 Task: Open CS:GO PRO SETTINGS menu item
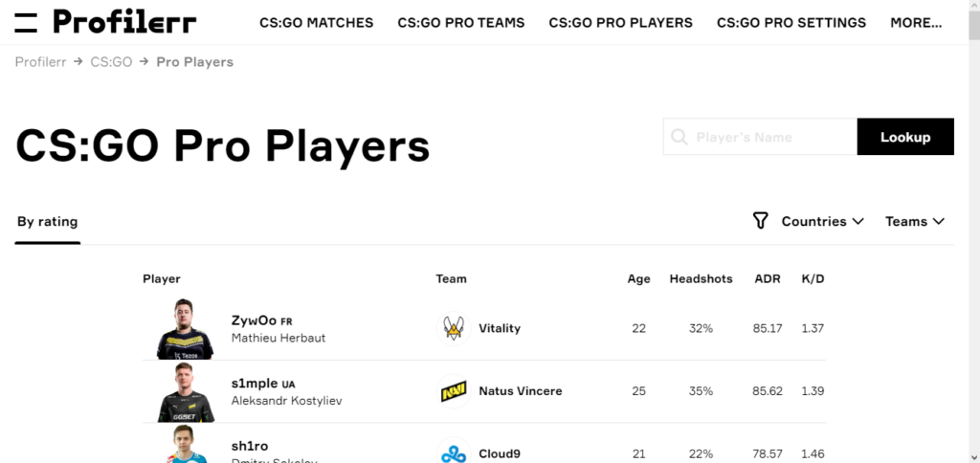[791, 22]
